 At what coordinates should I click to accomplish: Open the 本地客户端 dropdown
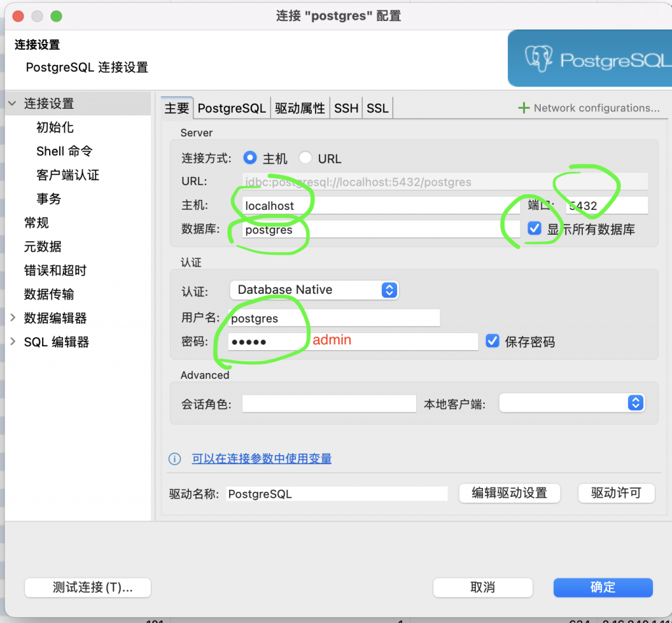(572, 403)
